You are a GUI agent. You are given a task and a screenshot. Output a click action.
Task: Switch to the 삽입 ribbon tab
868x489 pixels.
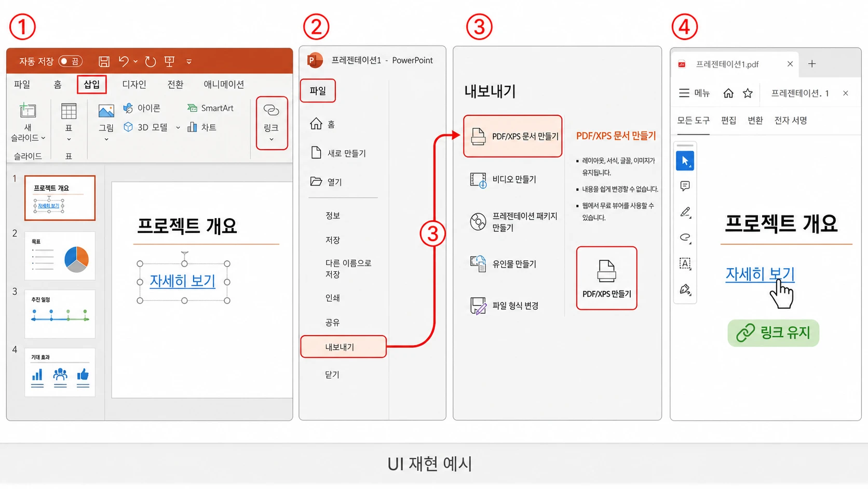[x=92, y=84]
